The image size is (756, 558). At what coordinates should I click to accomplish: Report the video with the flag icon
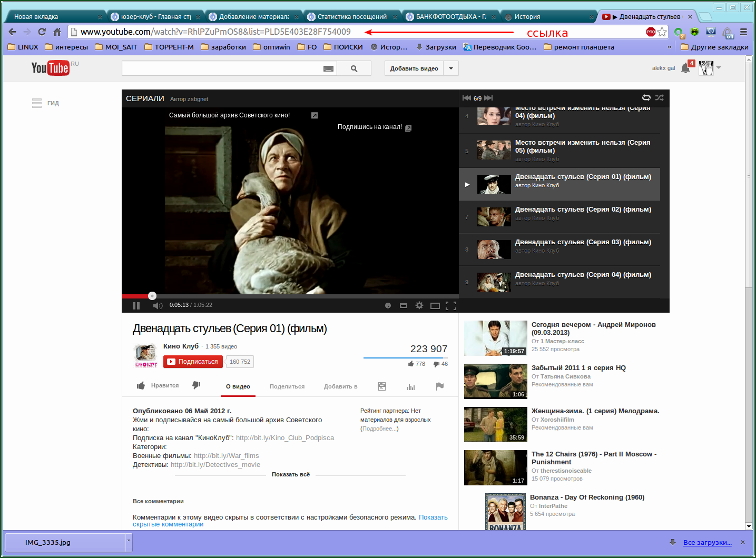[440, 386]
